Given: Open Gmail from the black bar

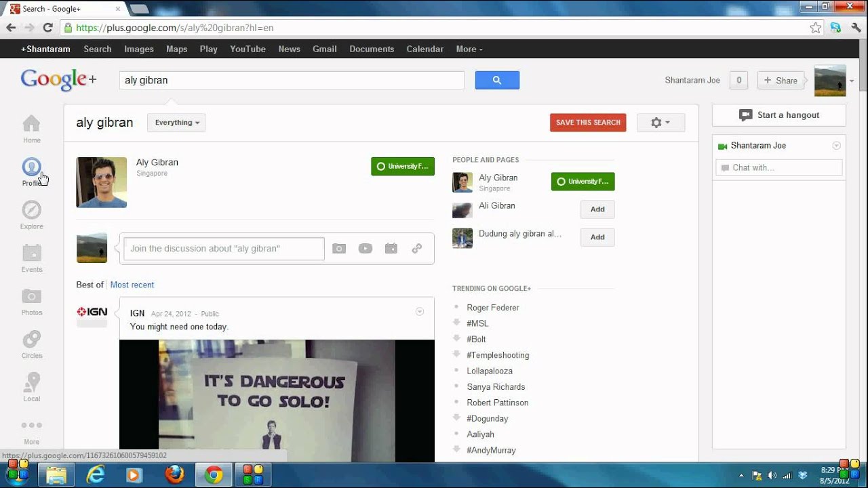Looking at the screenshot, I should (x=325, y=49).
